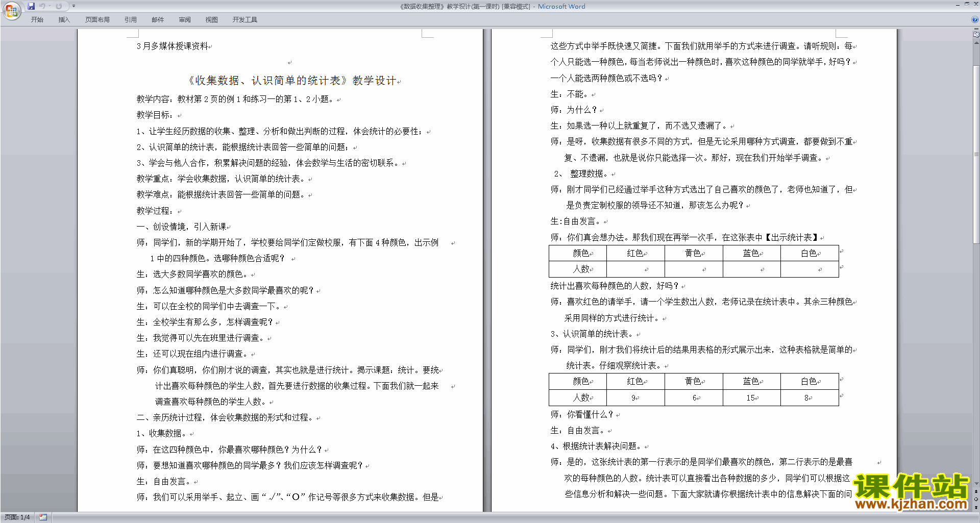
Task: Click the cell containing 15 in second table
Action: pyautogui.click(x=751, y=397)
